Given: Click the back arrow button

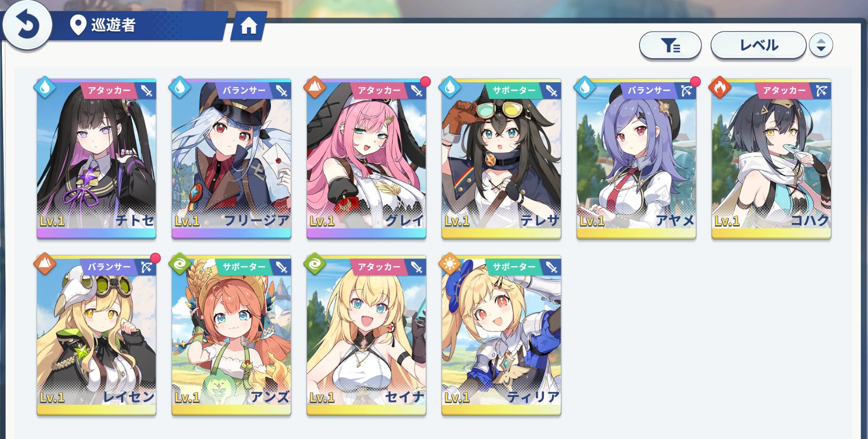Looking at the screenshot, I should [27, 24].
